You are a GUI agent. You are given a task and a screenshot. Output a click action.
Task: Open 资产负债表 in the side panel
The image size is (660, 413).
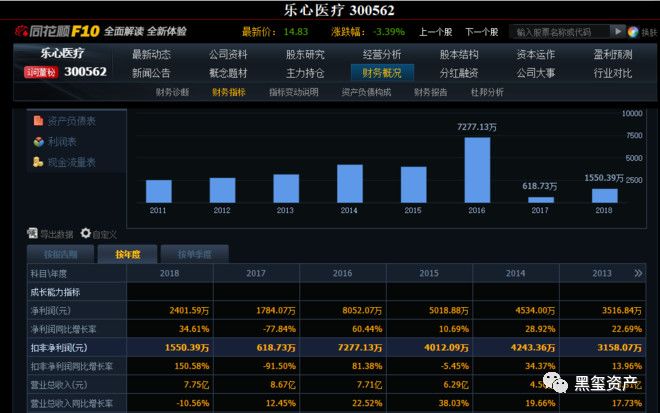[65, 121]
